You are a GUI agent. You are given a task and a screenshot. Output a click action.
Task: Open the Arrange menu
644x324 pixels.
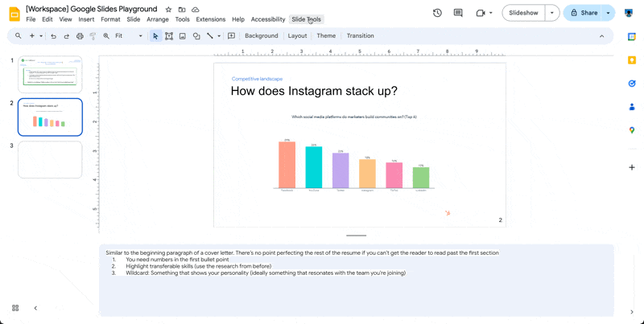click(158, 19)
